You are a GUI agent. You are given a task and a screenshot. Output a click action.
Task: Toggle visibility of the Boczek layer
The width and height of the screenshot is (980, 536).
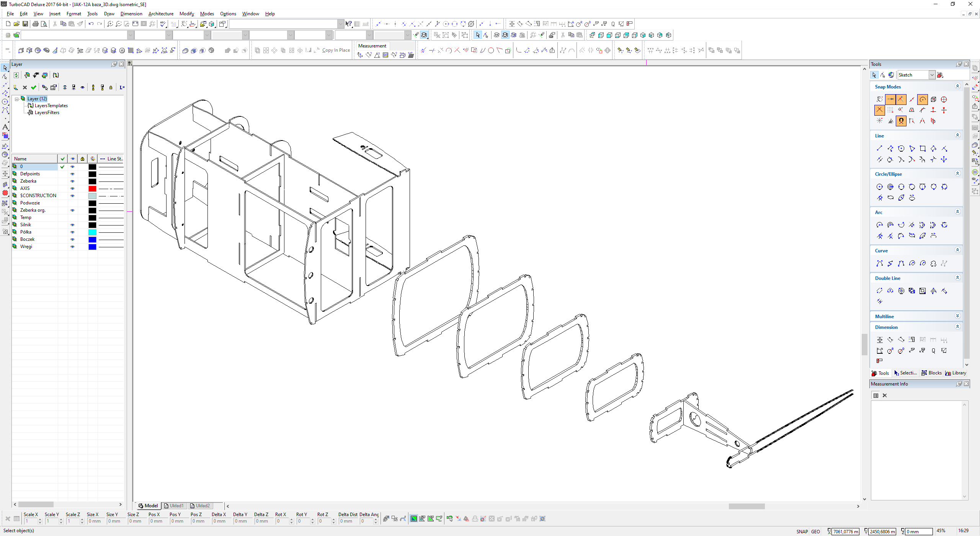72,239
